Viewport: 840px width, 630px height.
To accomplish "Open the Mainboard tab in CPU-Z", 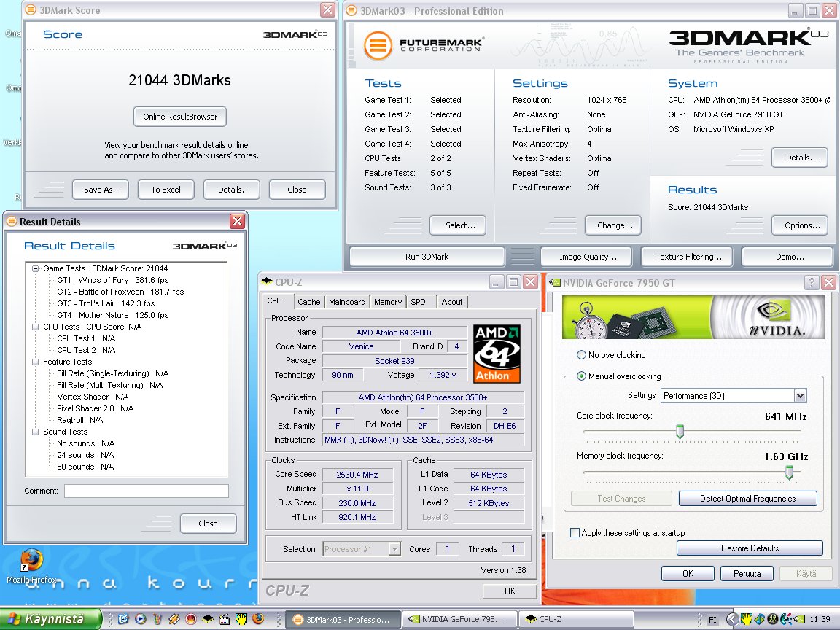I will coord(347,302).
